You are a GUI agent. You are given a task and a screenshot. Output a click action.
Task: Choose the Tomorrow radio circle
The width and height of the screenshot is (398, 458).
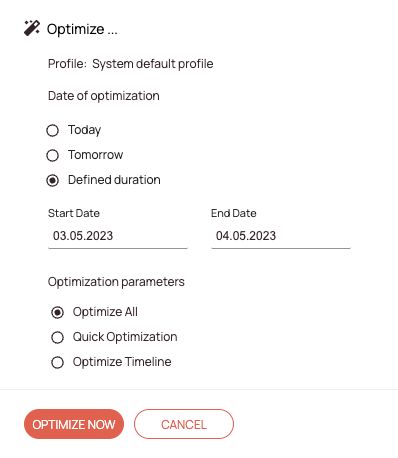(x=52, y=155)
